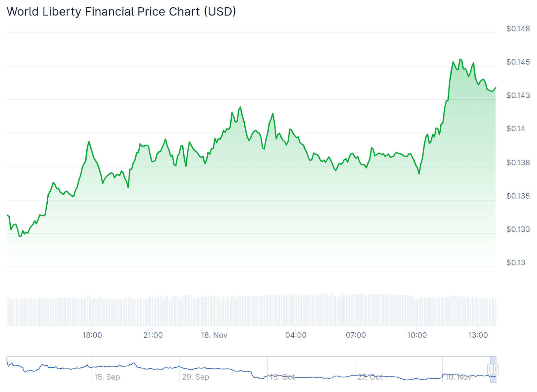Click the 13. Oct label in navigator
The height and width of the screenshot is (392, 537).
tap(282, 377)
